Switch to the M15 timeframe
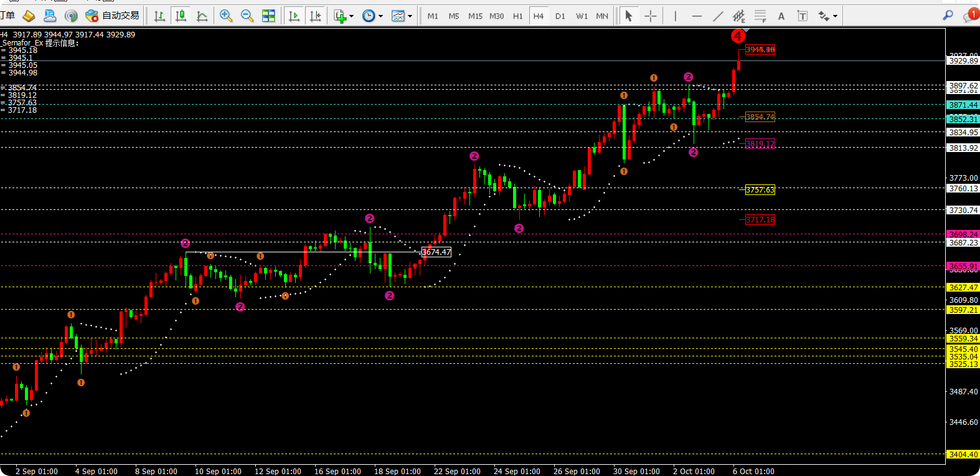Screen dimensions: 980x476 tap(475, 16)
